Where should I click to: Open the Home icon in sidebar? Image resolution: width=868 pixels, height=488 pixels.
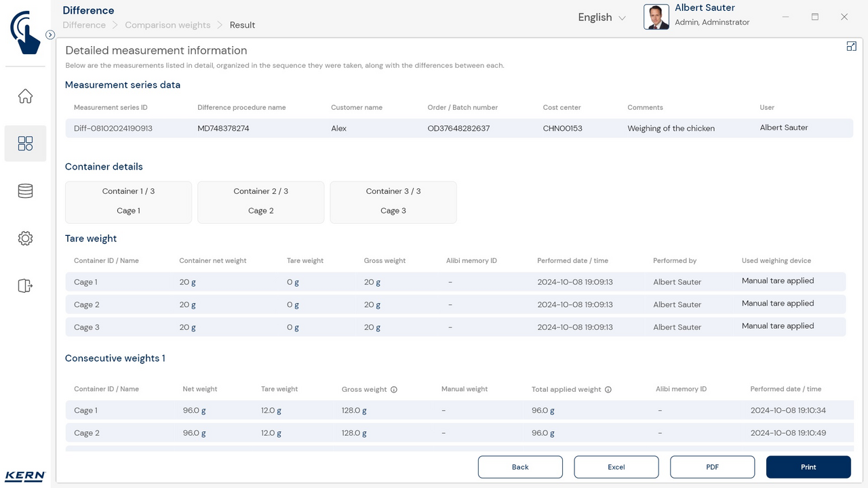(x=25, y=96)
